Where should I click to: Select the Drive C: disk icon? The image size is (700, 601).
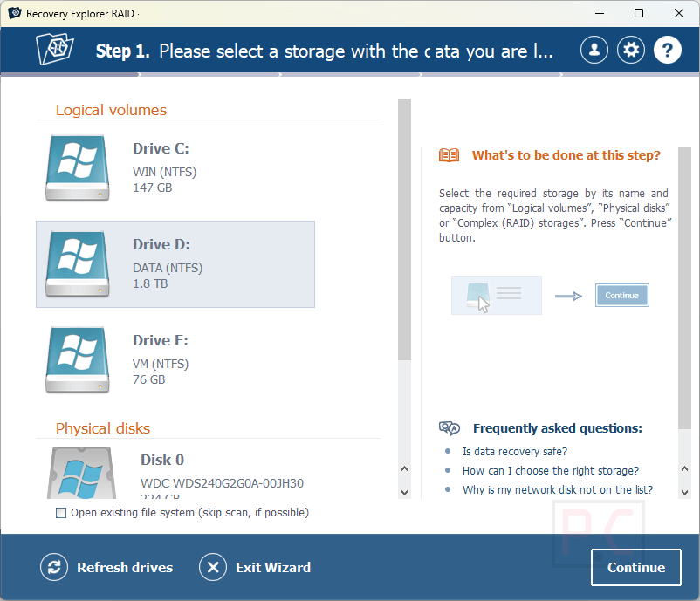pyautogui.click(x=77, y=167)
